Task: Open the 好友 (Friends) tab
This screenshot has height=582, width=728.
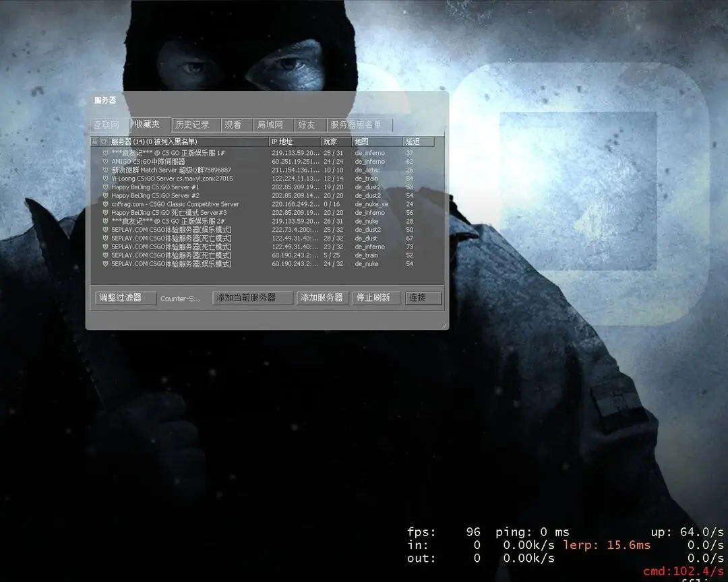Action: click(307, 125)
